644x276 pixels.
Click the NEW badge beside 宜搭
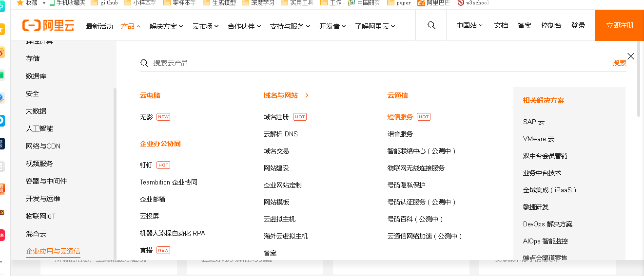point(163,250)
